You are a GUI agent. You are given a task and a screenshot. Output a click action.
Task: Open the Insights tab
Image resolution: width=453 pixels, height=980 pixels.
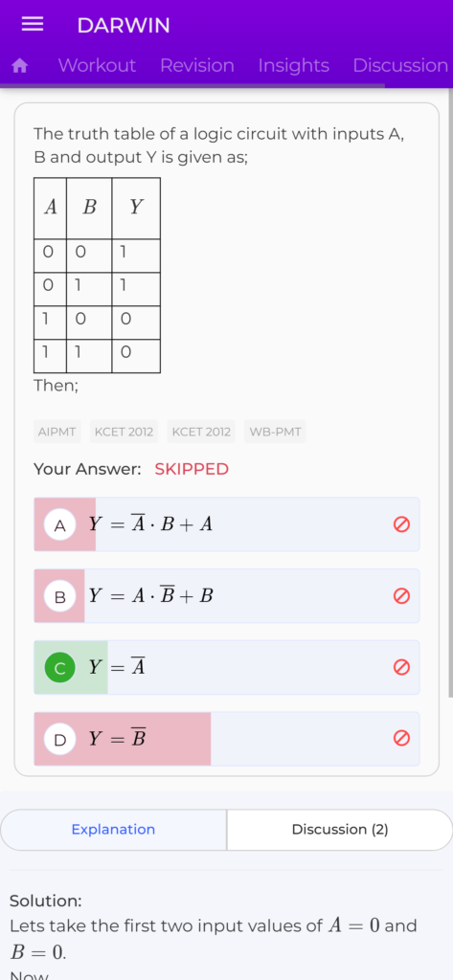point(293,66)
